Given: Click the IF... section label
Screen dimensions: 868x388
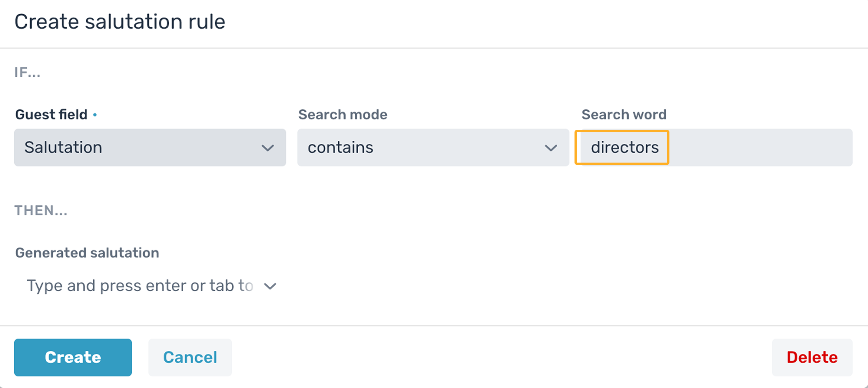Looking at the screenshot, I should (x=27, y=72).
